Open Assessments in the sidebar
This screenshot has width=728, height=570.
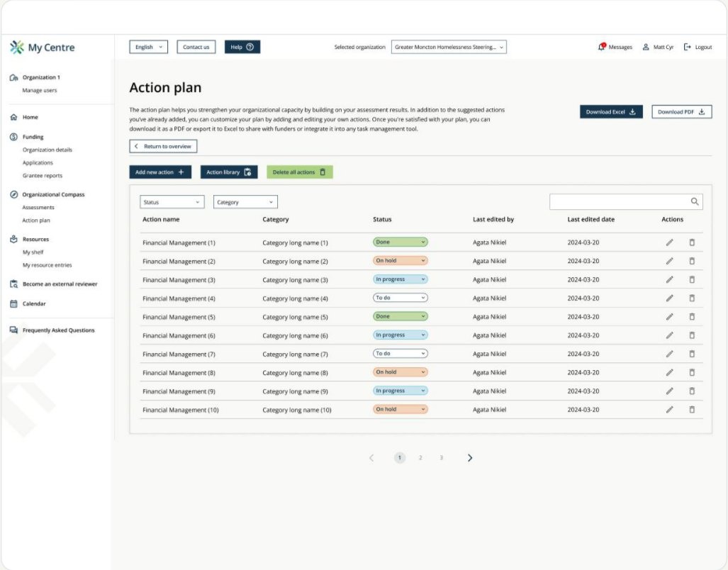pyautogui.click(x=38, y=208)
